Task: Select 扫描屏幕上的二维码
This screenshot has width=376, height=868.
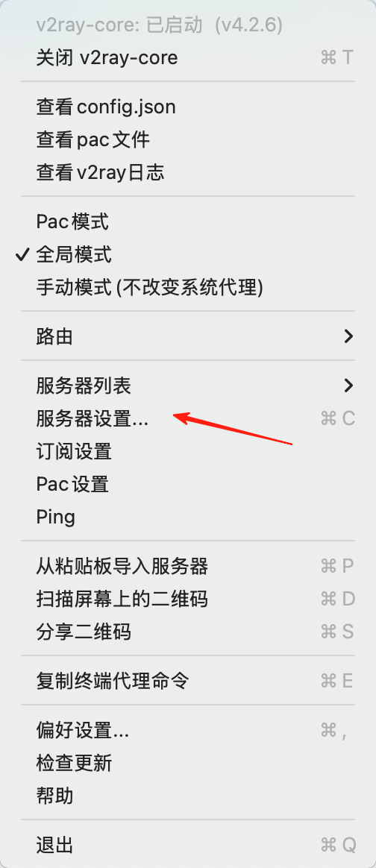Action: click(x=188, y=598)
